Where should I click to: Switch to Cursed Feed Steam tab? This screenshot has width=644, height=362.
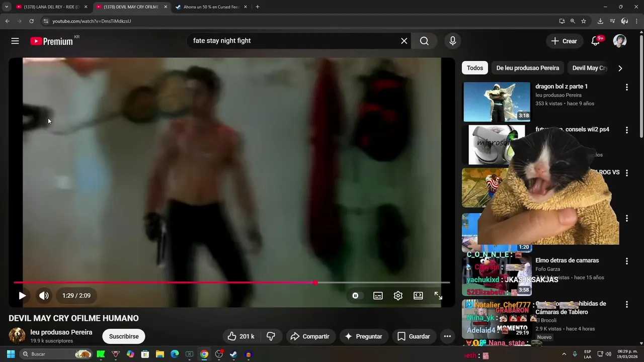click(x=210, y=7)
